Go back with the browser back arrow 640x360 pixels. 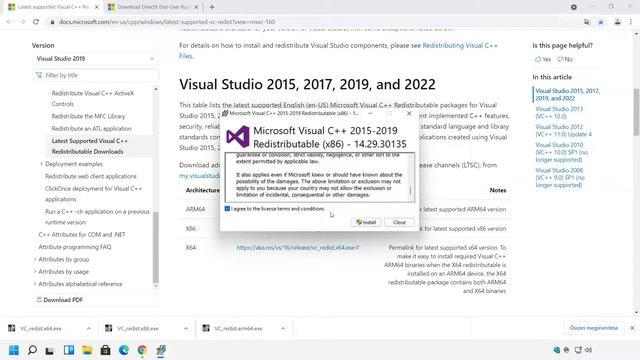pyautogui.click(x=9, y=22)
